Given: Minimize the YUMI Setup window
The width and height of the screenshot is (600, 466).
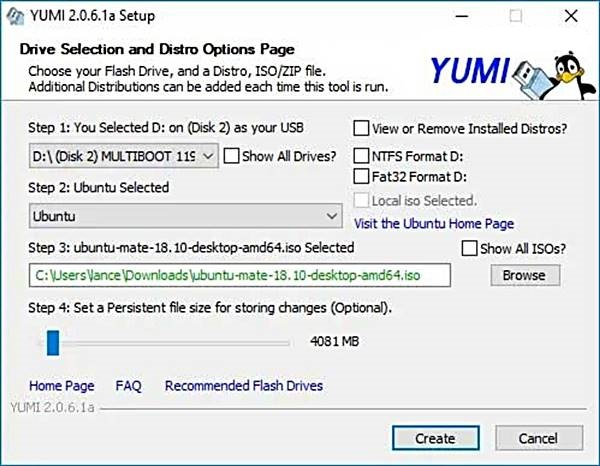Looking at the screenshot, I should pos(462,16).
